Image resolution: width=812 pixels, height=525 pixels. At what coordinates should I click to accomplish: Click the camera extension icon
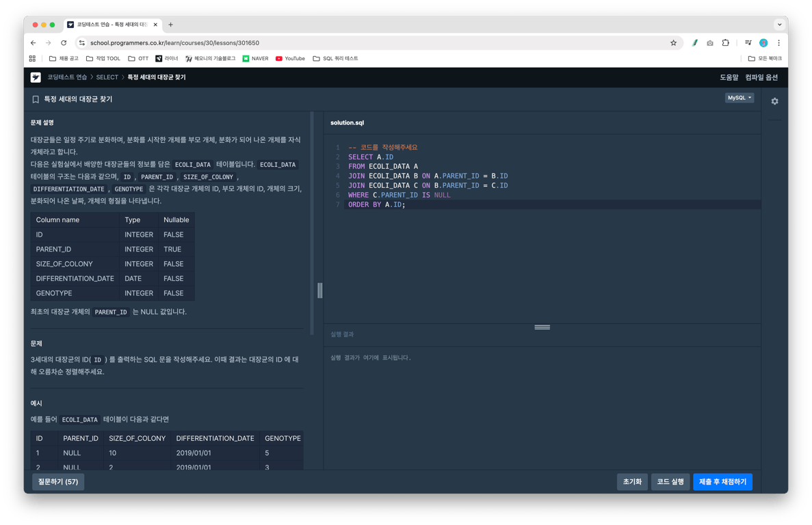pos(710,43)
